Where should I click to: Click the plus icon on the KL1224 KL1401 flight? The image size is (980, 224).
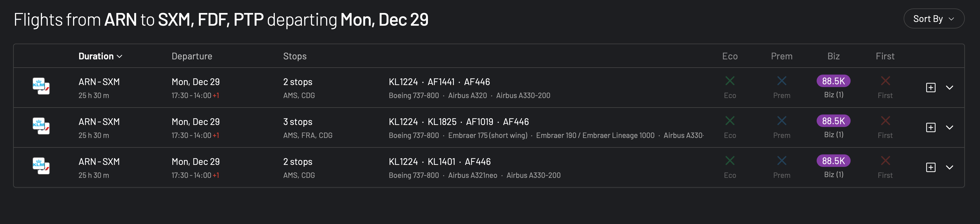(x=931, y=167)
